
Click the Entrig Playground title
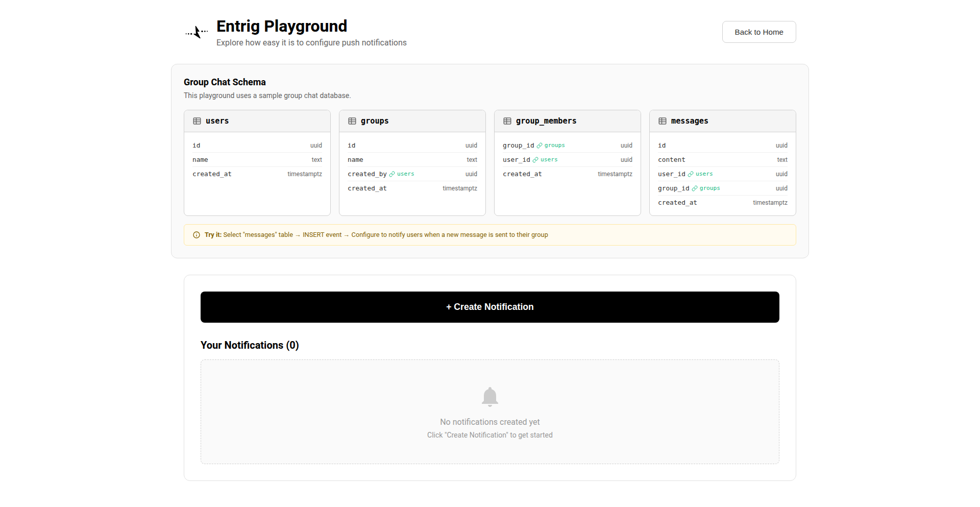click(x=281, y=26)
